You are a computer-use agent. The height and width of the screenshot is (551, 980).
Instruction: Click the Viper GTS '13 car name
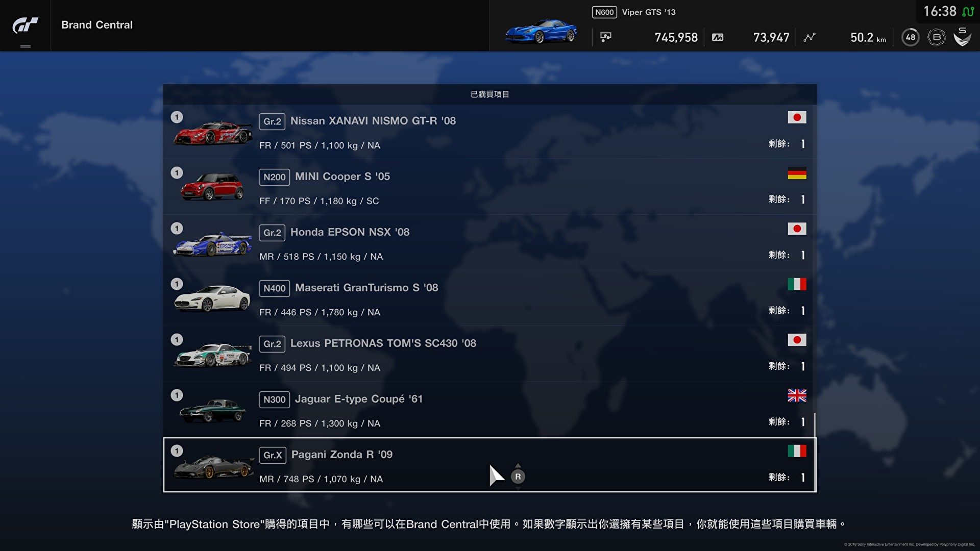[x=649, y=12]
